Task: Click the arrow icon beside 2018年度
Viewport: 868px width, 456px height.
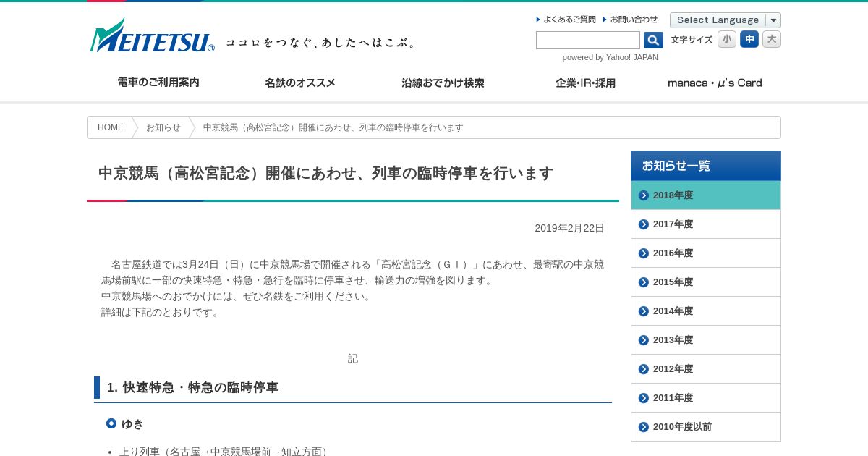Action: click(x=644, y=195)
